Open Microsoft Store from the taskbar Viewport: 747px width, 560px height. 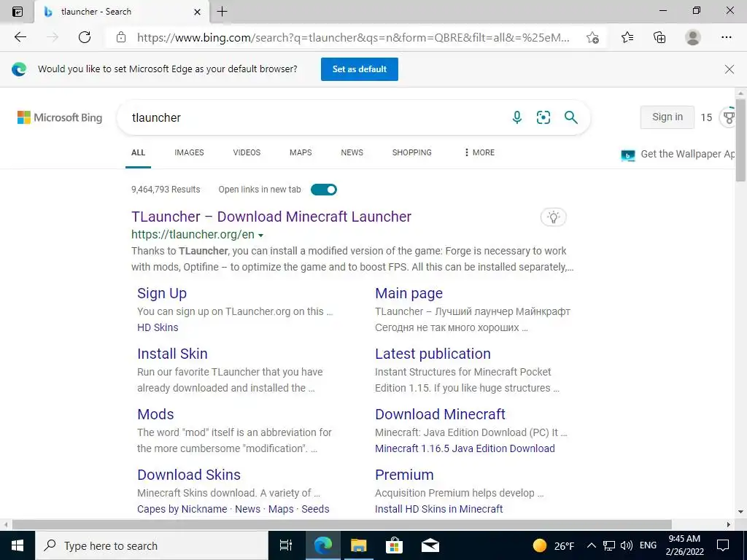click(x=394, y=545)
